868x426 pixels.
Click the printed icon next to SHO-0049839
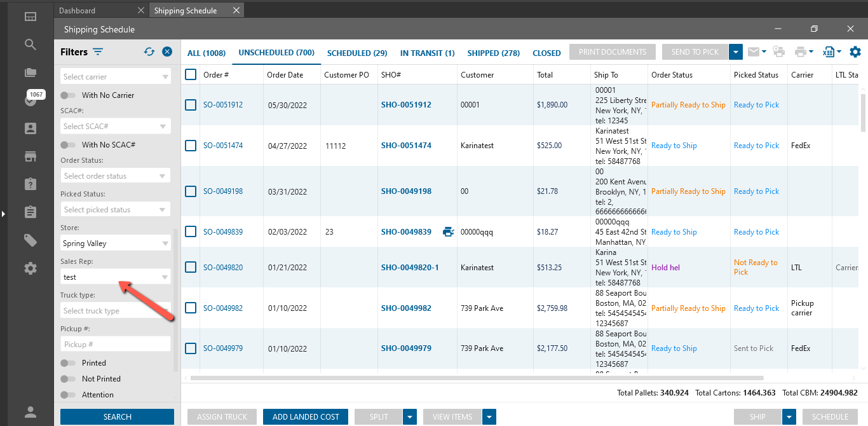(x=448, y=232)
